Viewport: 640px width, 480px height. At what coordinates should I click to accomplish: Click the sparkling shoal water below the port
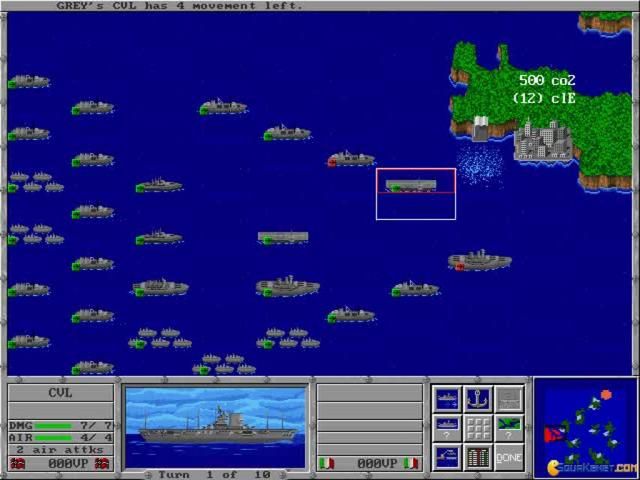pos(480,166)
